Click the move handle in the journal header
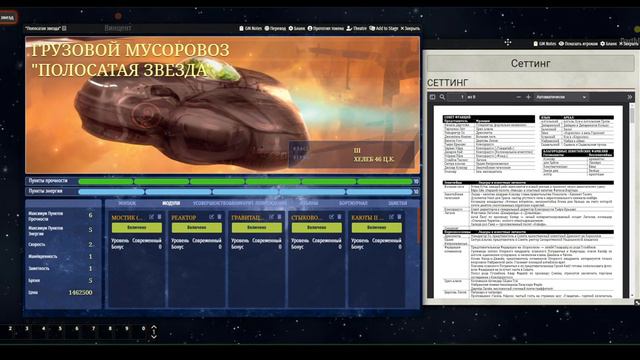Screen dimensions: 640x360 (508, 42)
